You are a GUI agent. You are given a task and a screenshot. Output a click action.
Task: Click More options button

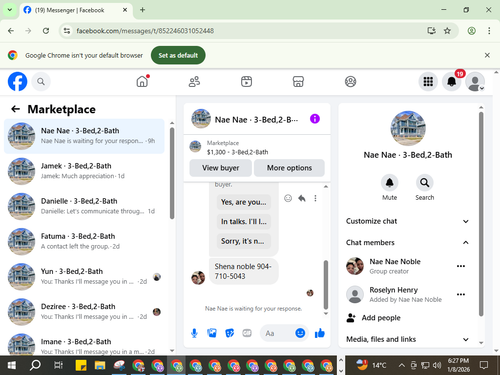pos(289,168)
